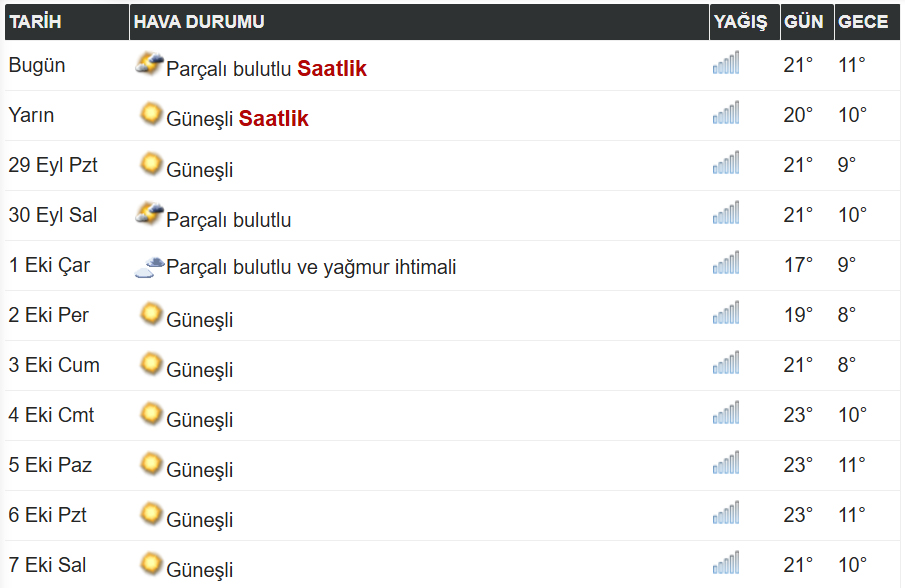Click the sun icon for 29 Eyl Pzt
The image size is (905, 588).
point(151,164)
